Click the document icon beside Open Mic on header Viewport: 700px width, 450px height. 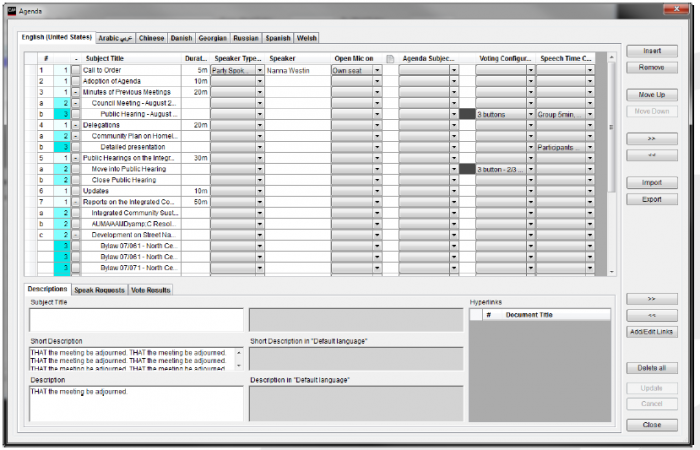[x=391, y=59]
